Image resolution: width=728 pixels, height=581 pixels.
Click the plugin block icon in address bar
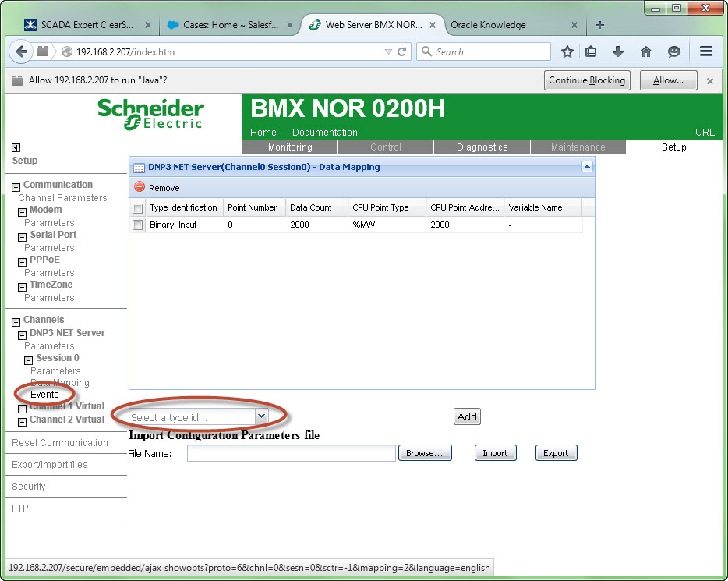click(43, 51)
